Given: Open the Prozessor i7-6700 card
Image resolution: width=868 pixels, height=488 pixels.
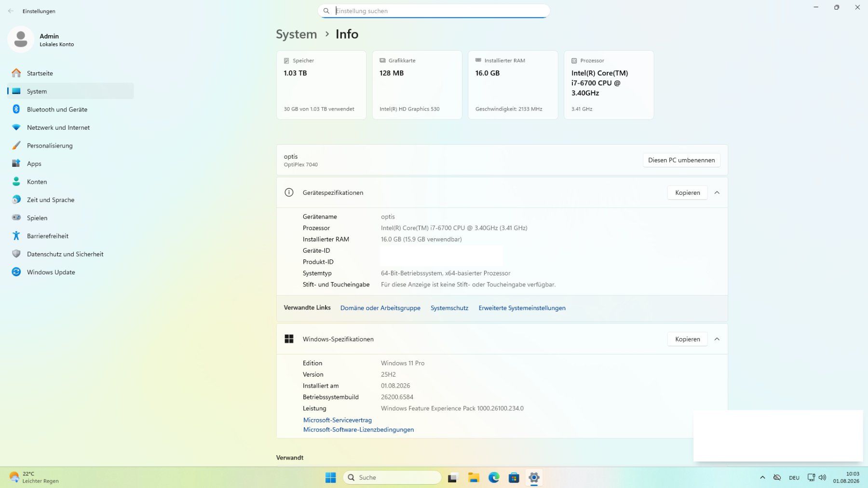Looking at the screenshot, I should pyautogui.click(x=609, y=85).
